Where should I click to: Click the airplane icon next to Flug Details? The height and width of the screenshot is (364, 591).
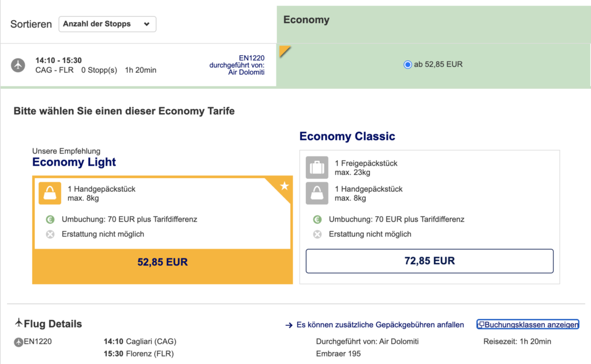19,323
